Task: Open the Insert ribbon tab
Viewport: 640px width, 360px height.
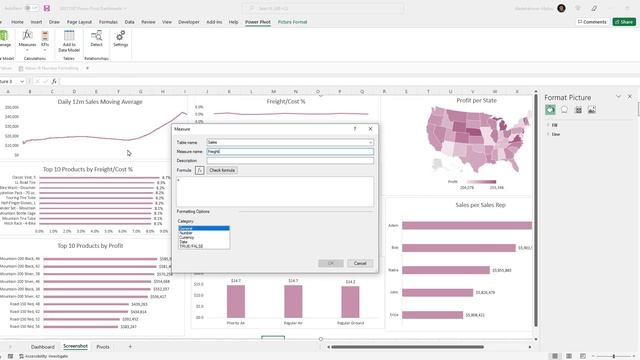Action: [36, 22]
